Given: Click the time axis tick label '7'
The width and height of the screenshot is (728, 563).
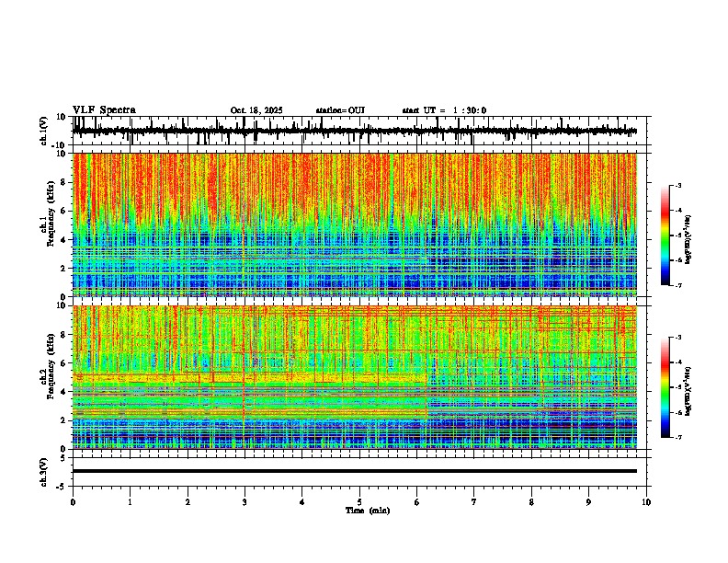Looking at the screenshot, I should coord(474,502).
